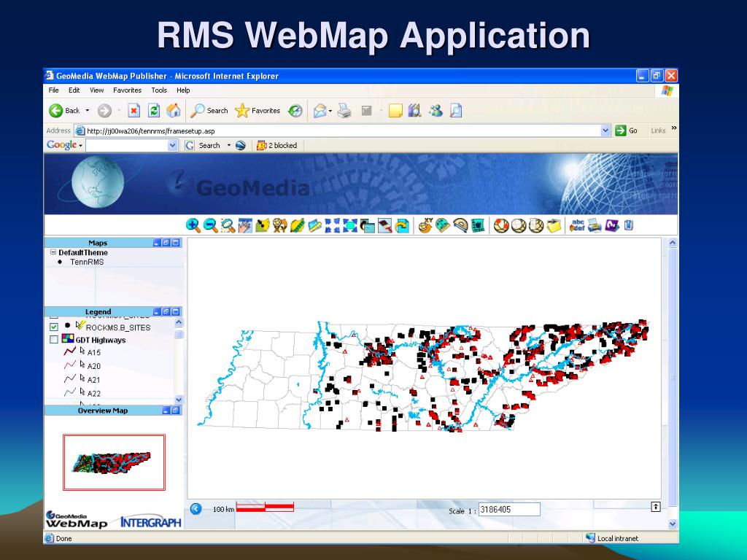Click the Google toolbar Search button

(204, 145)
